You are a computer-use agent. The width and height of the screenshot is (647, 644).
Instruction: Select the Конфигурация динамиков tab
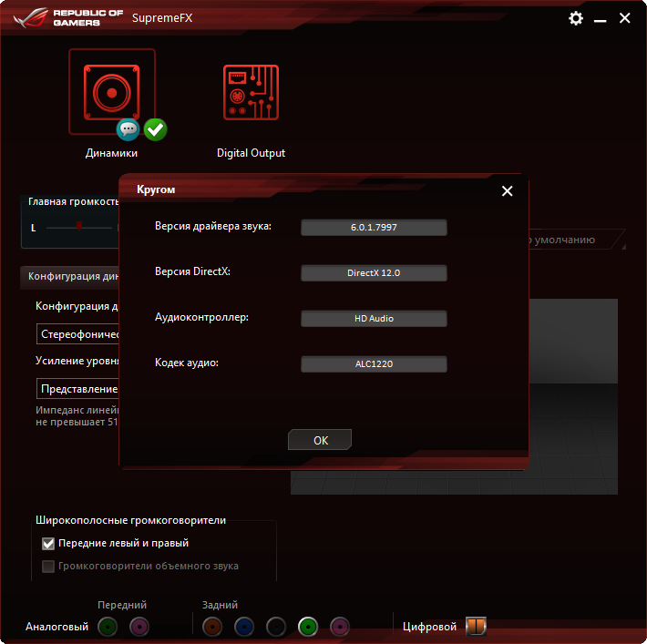click(69, 276)
